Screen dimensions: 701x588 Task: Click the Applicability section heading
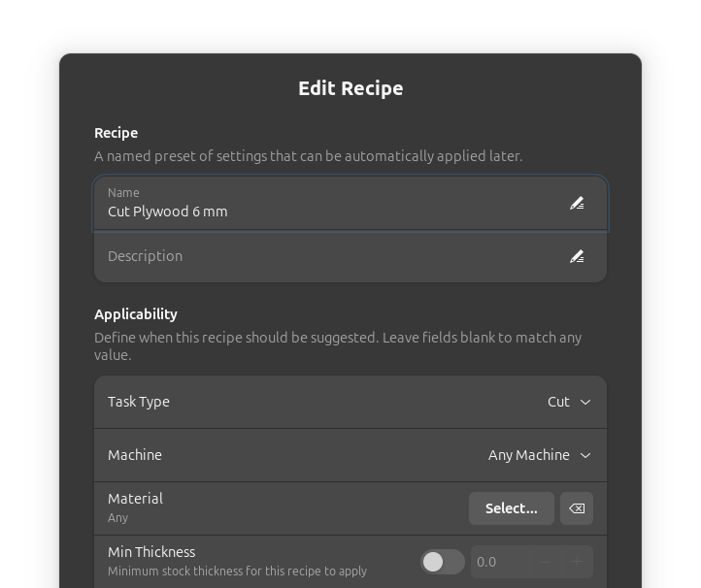136,314
